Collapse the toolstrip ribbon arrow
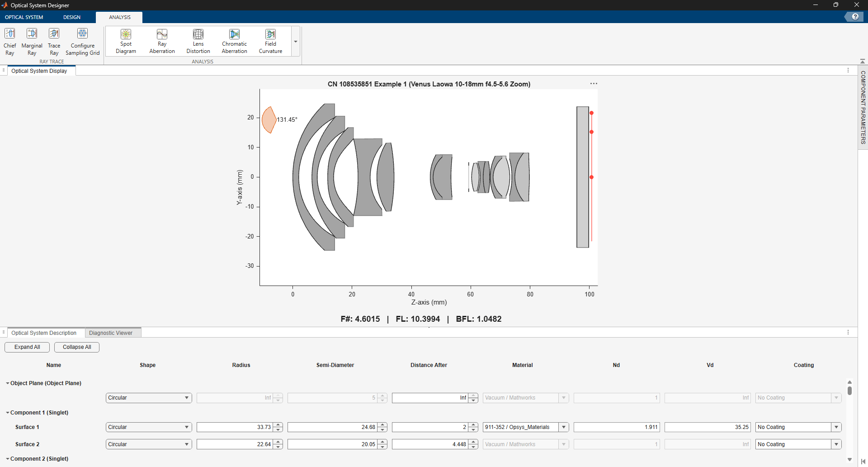 tap(863, 61)
